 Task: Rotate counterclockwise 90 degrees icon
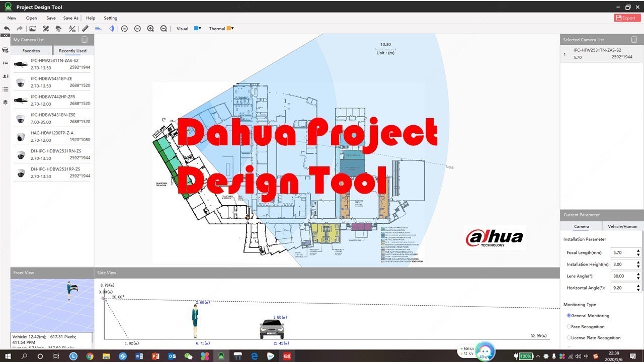coord(124,29)
